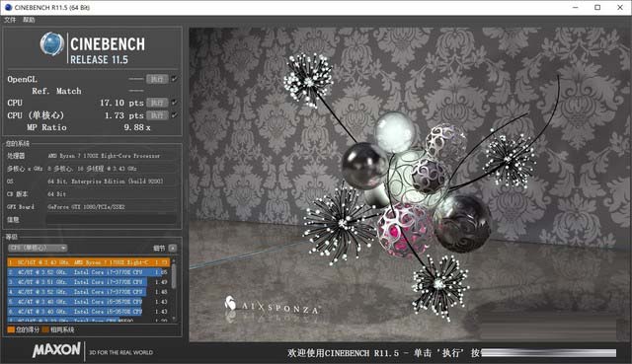Toggle the CPU single core checkbox
Screen dimensions: 632x364
click(174, 115)
